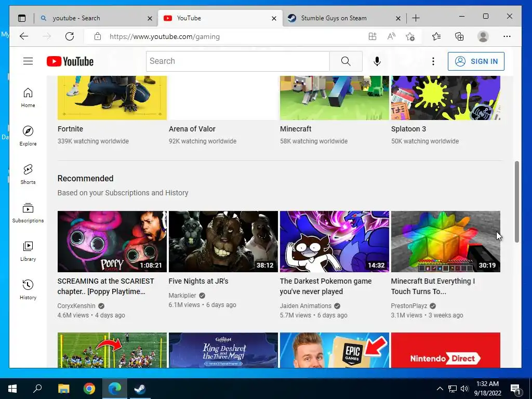Open the notification center icon

[515, 389]
